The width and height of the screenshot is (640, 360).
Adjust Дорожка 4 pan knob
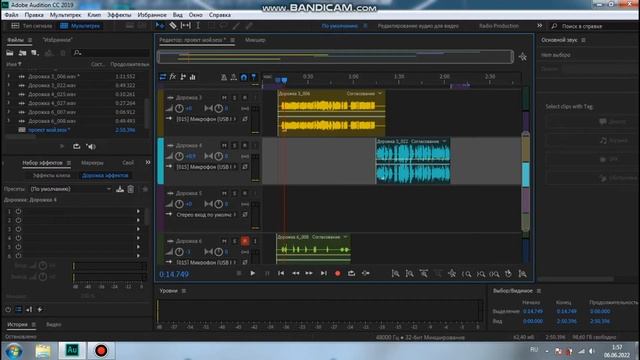tap(218, 156)
